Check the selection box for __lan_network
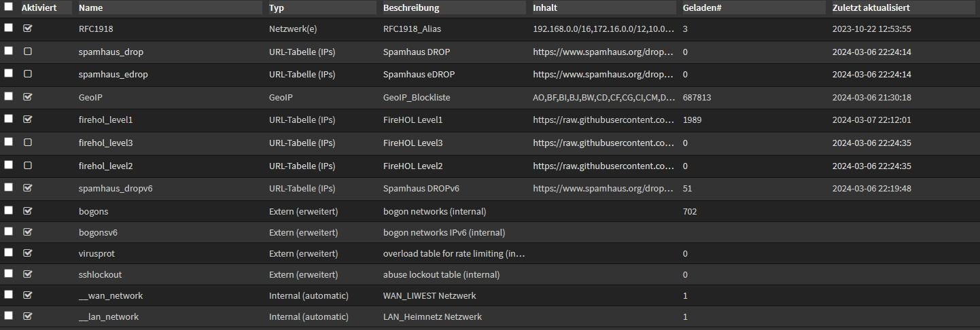 (x=8, y=316)
